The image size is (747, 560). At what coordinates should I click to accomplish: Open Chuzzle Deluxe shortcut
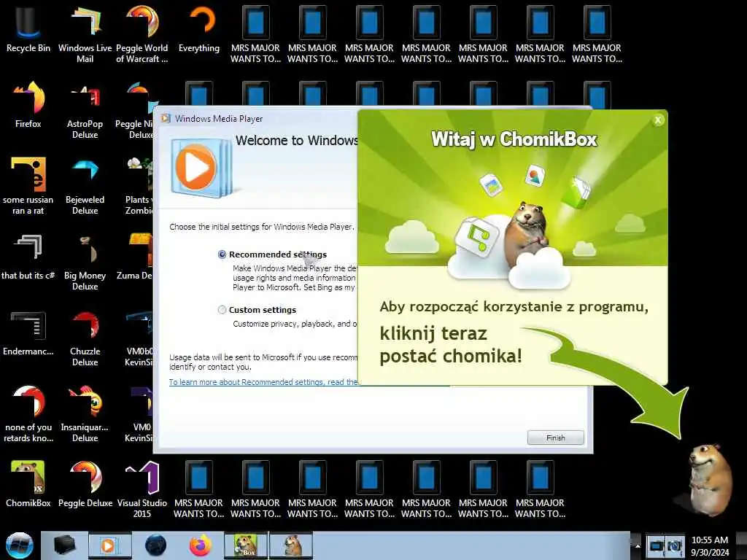coord(85,338)
